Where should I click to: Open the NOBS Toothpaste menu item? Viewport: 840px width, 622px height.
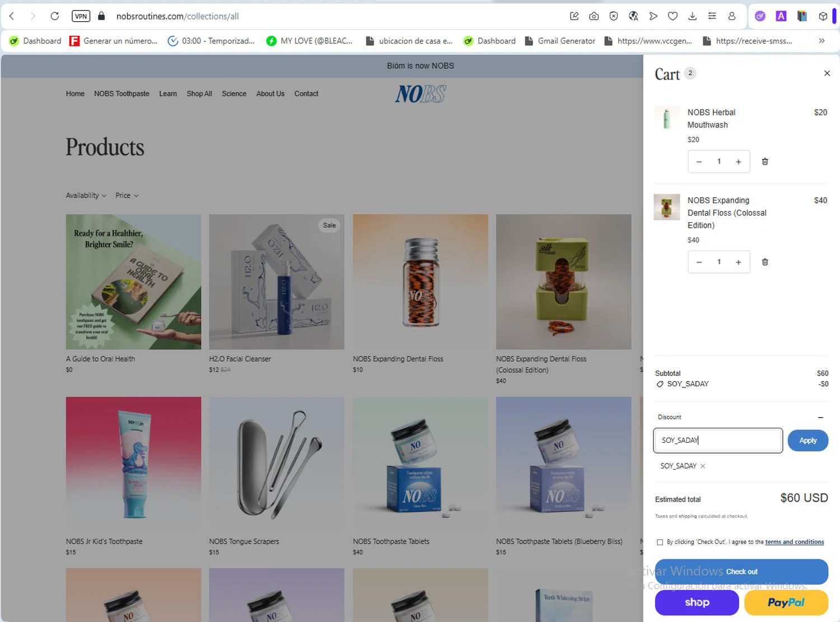[122, 93]
